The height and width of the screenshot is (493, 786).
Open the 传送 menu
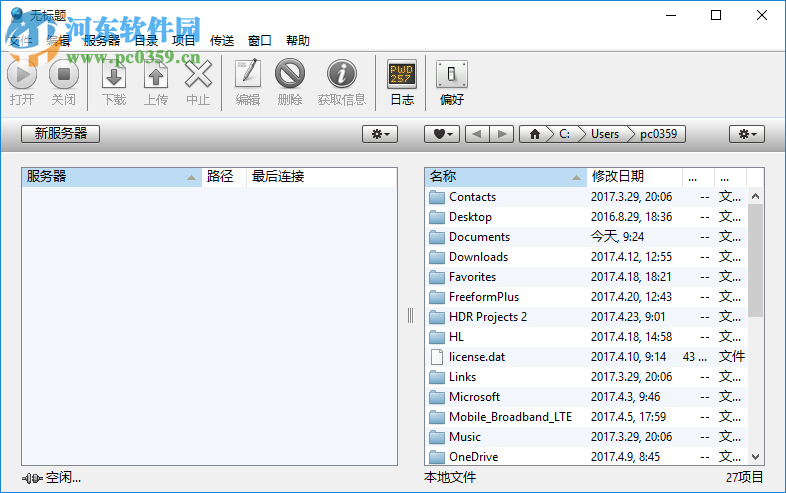[x=222, y=41]
